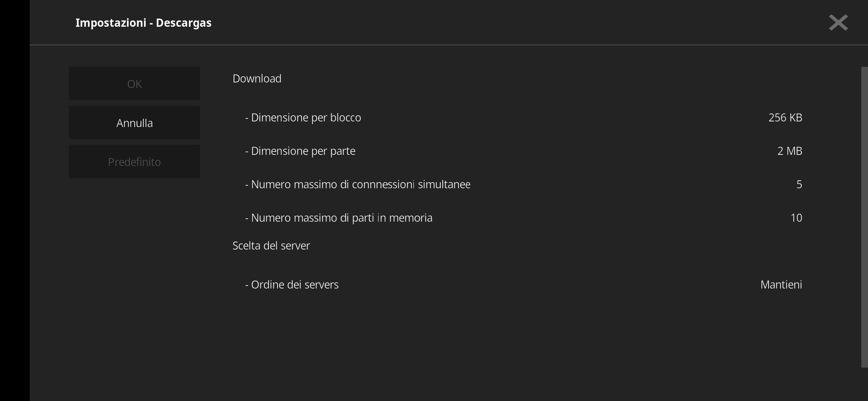The width and height of the screenshot is (868, 401).
Task: Close the Impostazioni - Descargas dialog
Action: point(838,22)
